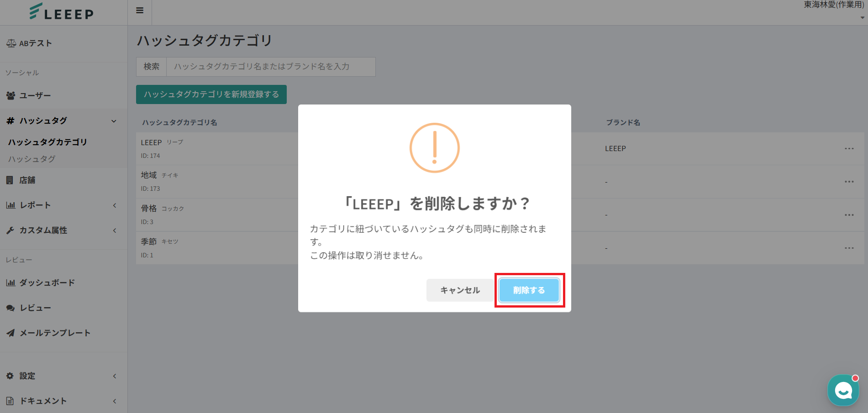Click the ID: 173 text
868x413 pixels.
click(x=151, y=189)
